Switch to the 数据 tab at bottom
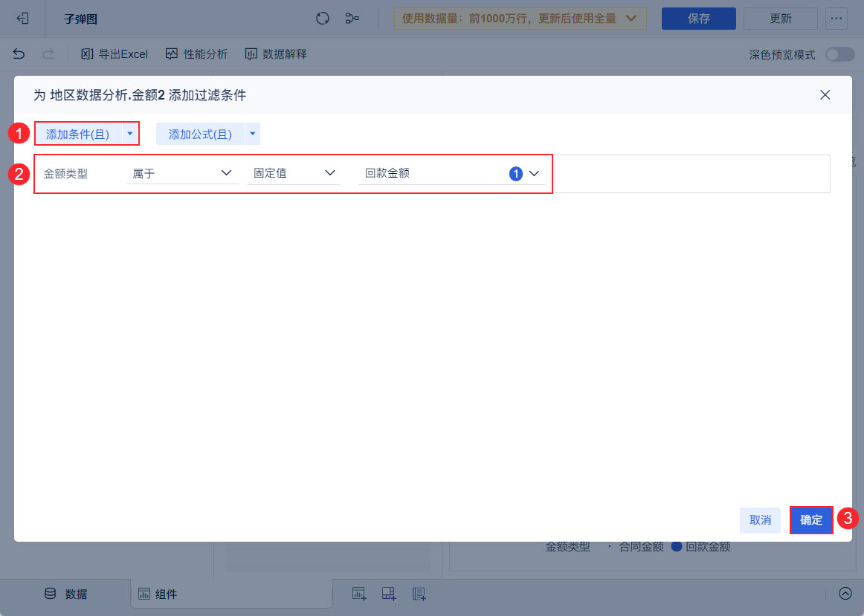Screen dimensions: 864x616 coord(65,594)
